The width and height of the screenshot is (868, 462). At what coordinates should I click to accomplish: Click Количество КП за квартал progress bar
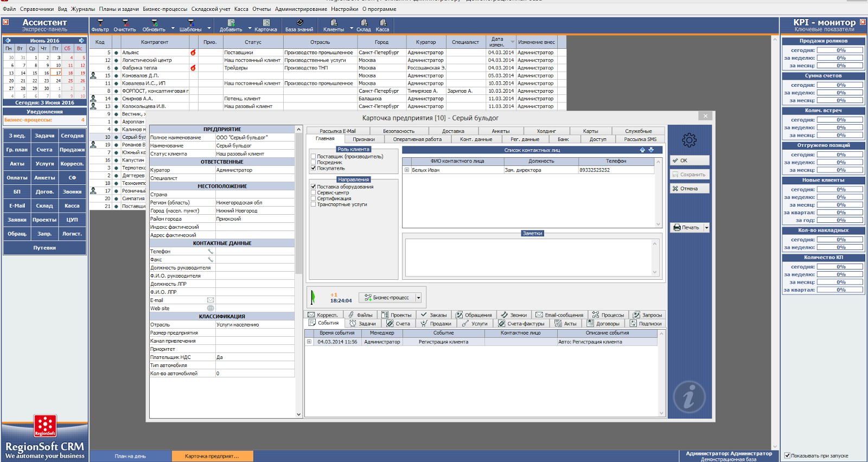pyautogui.click(x=840, y=290)
